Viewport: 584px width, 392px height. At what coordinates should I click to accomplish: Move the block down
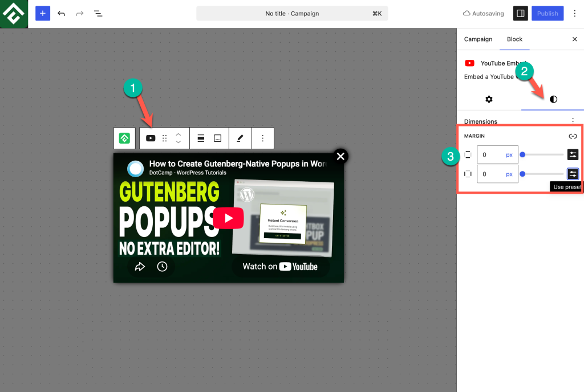(179, 142)
